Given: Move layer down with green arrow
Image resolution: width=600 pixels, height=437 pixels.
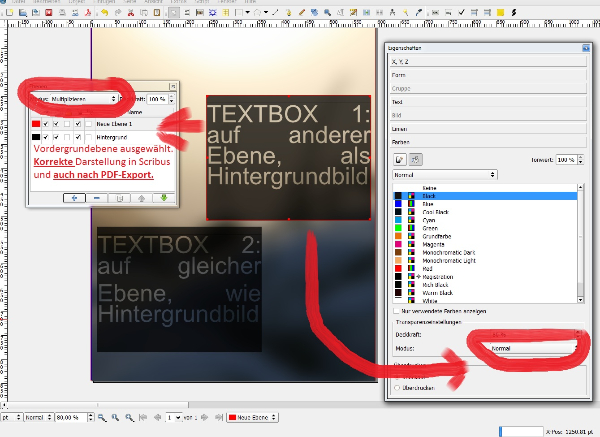Looking at the screenshot, I should tap(163, 197).
